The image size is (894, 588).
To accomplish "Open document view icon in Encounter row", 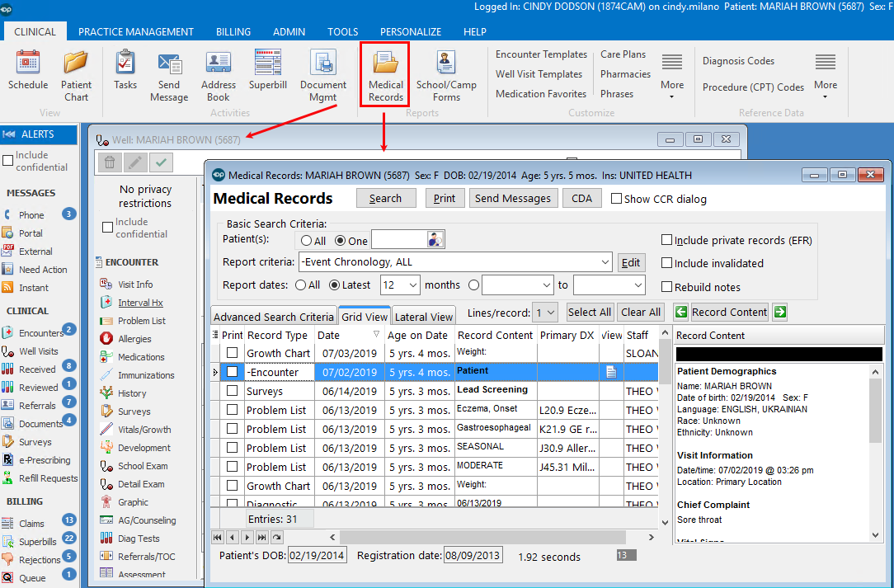I will coord(611,373).
